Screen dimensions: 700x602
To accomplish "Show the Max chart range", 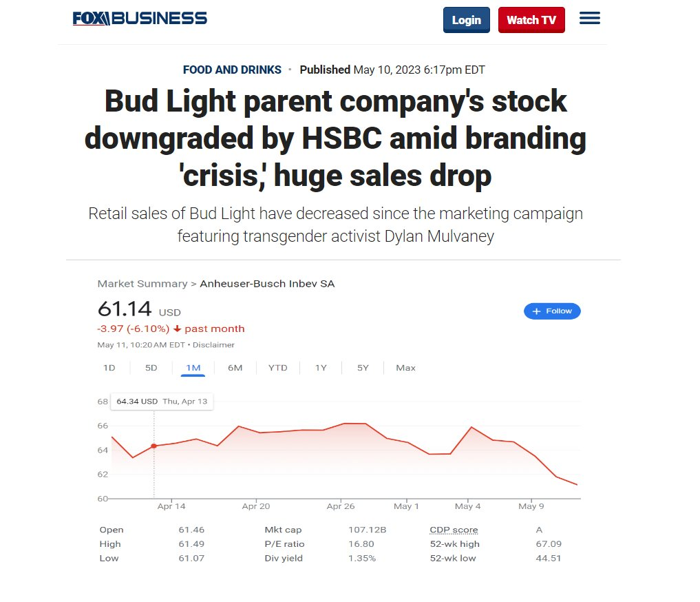I will pos(405,368).
